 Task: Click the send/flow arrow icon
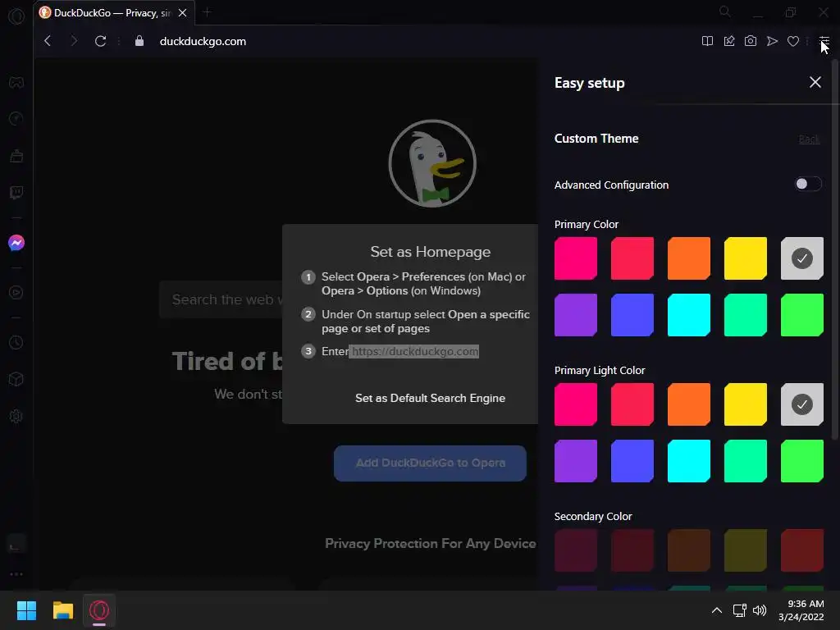tap(772, 41)
